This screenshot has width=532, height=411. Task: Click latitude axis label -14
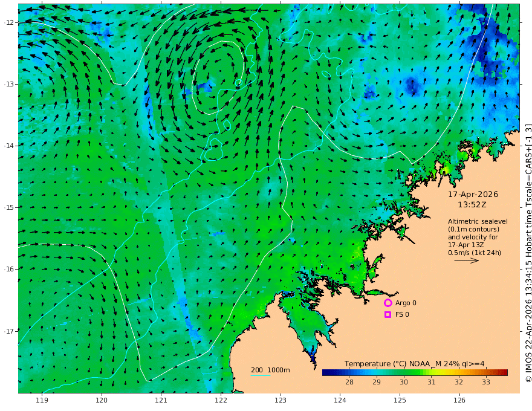pos(9,146)
